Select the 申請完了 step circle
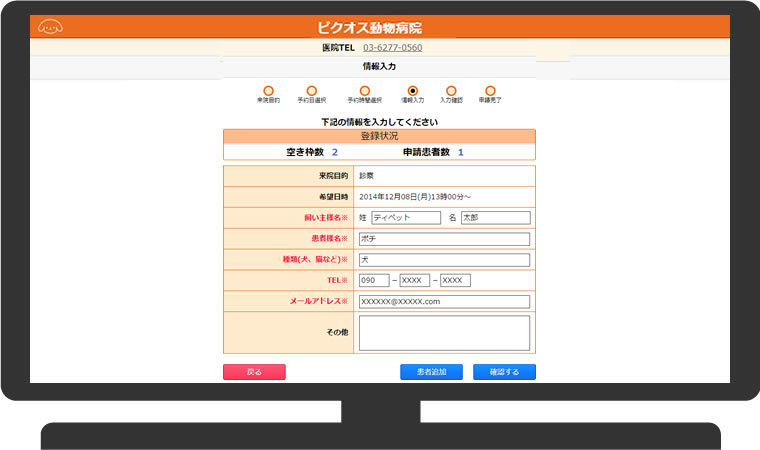Viewport: 760px width, 450px height. [x=490, y=91]
